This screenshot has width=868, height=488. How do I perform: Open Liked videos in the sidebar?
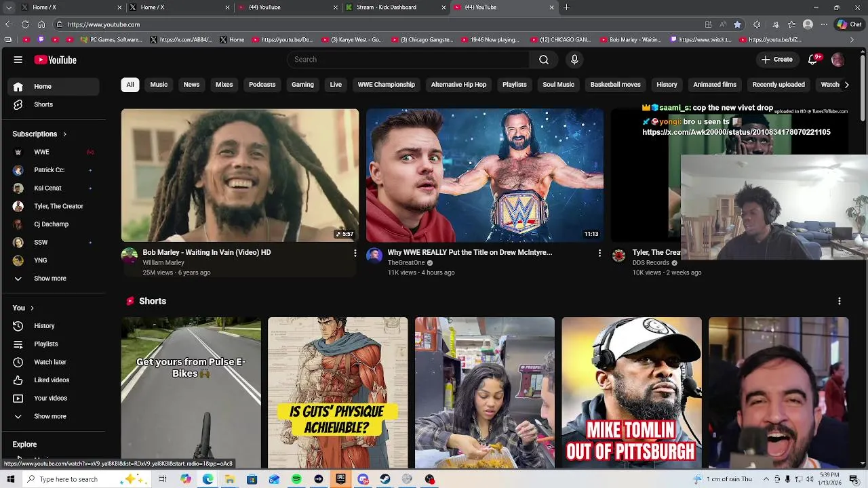pos(53,380)
